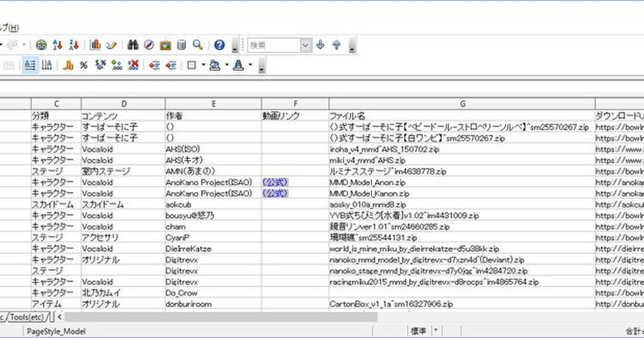Add a decimal place
Viewport: 644px width, 338px height.
pyautogui.click(x=116, y=65)
